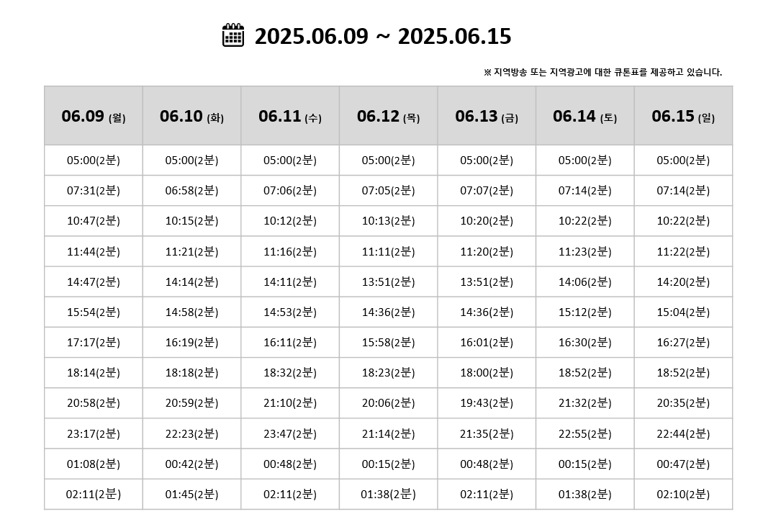Select the 06.13 (금) column header
763x532 pixels.
click(x=487, y=117)
